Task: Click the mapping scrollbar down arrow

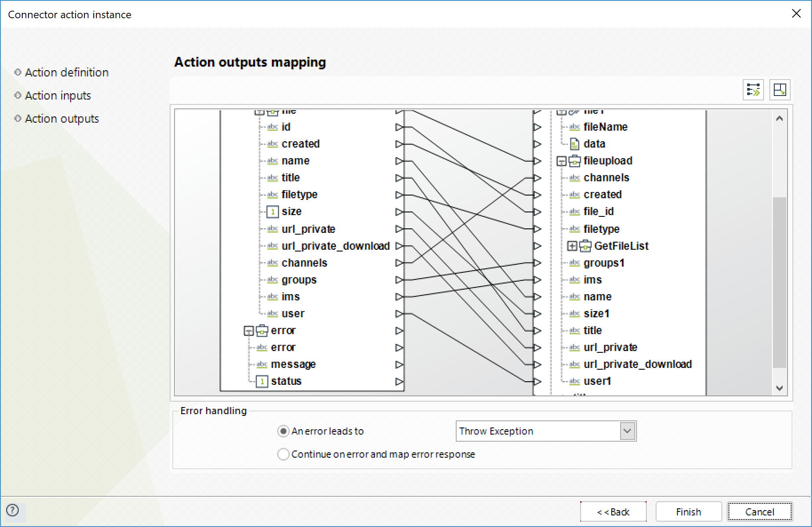Action: [780, 388]
